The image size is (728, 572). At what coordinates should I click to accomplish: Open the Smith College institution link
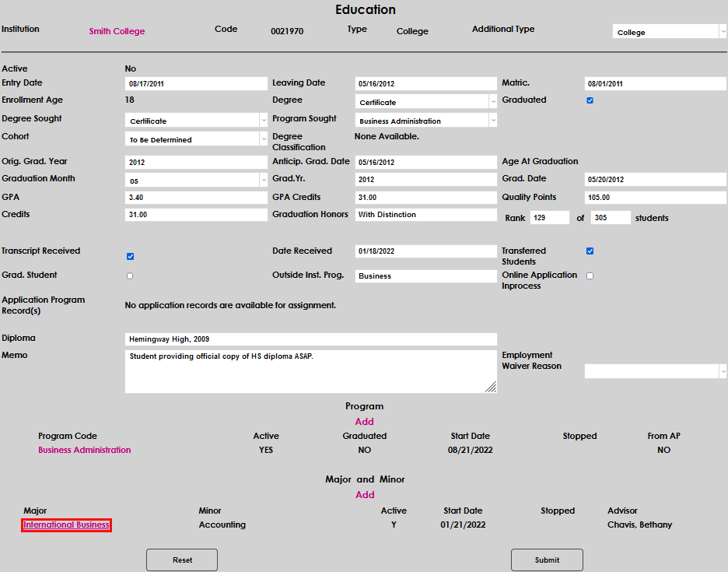117,31
